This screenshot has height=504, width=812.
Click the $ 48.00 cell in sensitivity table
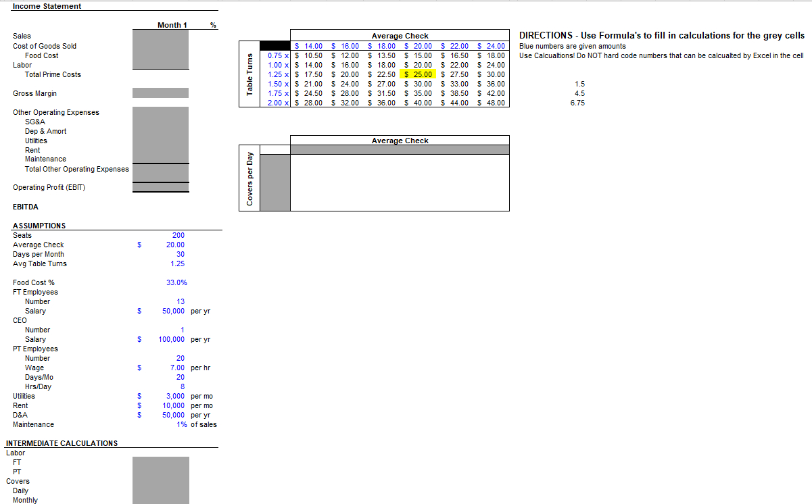pyautogui.click(x=491, y=103)
